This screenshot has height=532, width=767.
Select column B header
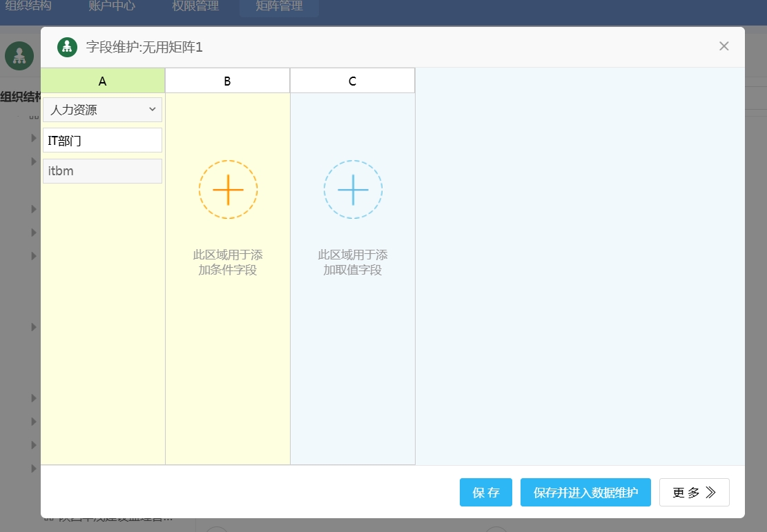(227, 81)
